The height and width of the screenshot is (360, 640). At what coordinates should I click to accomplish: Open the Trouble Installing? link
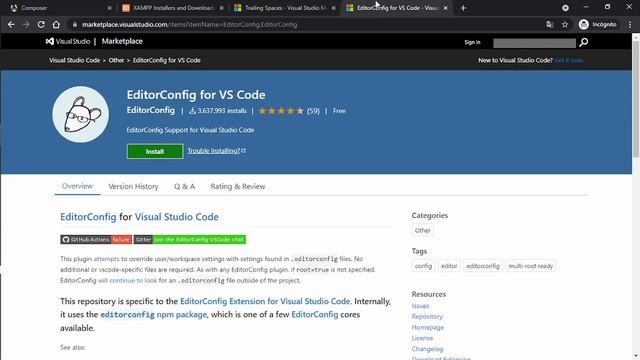coord(216,151)
